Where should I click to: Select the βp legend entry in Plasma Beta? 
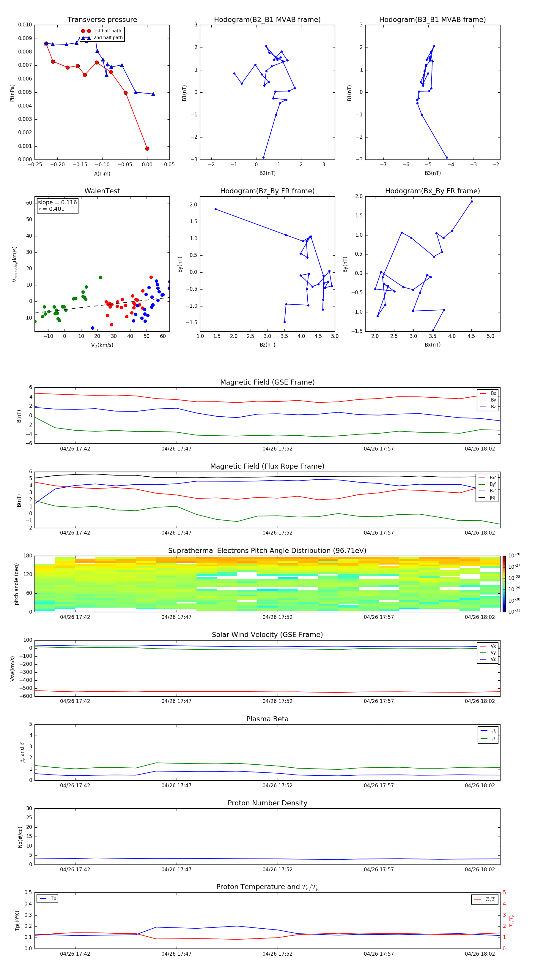488,731
